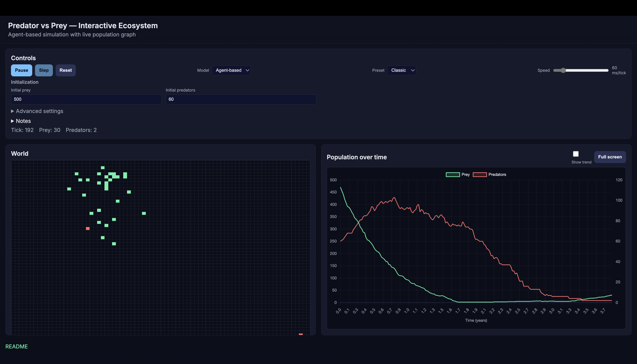The height and width of the screenshot is (364, 637).
Task: Click the Speed slider handle
Action: tap(563, 70)
